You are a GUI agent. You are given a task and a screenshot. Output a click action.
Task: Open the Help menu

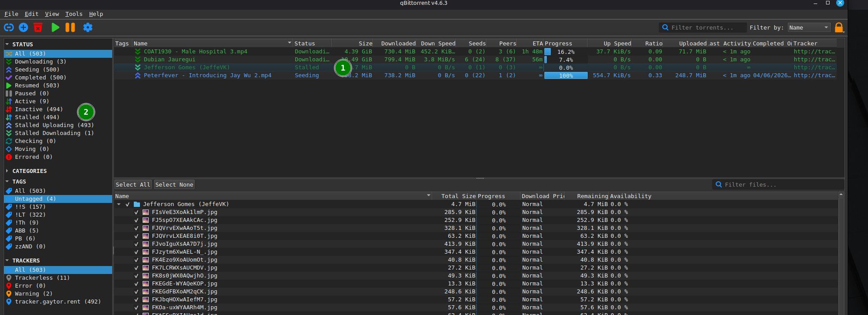coord(96,14)
